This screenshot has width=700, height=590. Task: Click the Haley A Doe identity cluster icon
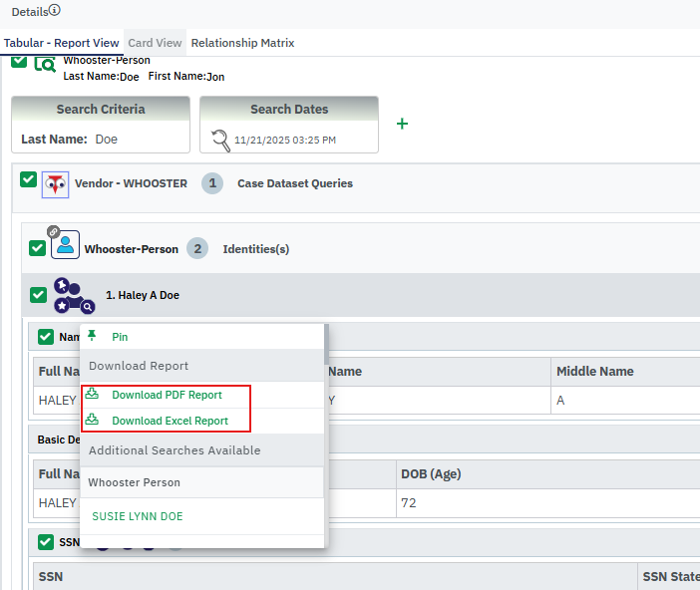click(74, 295)
